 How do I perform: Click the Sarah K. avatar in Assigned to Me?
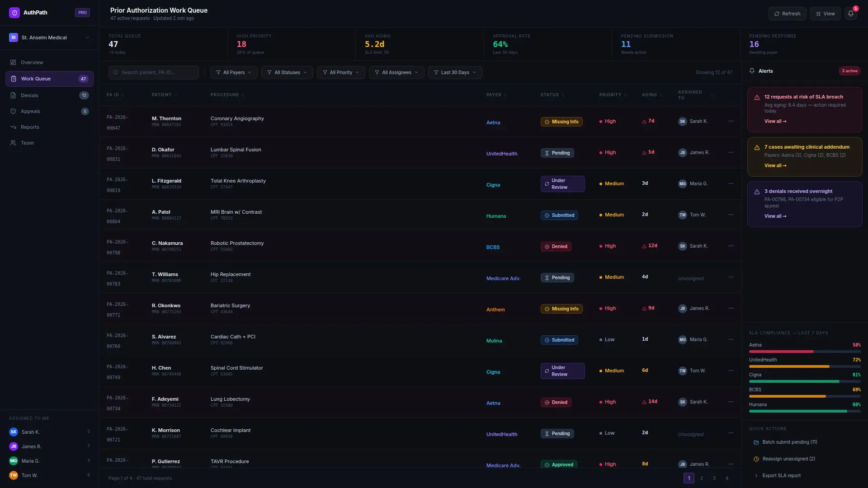pos(14,432)
